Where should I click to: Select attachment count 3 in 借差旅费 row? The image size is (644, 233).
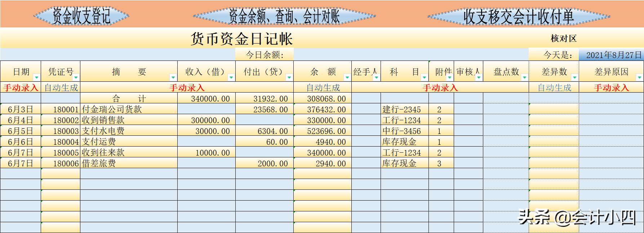[x=441, y=163]
